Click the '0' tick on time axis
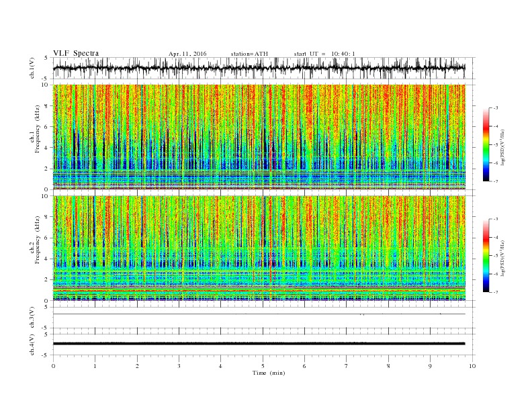The image size is (532, 411). tap(53, 366)
